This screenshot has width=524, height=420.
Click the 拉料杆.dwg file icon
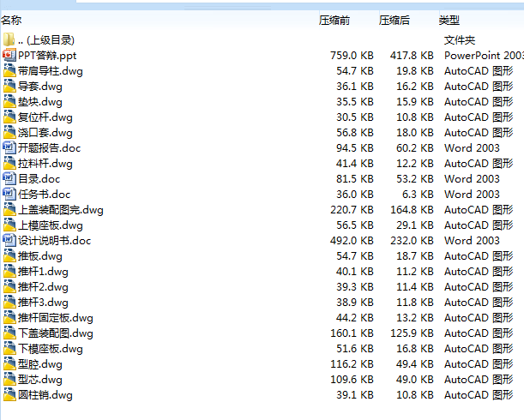(x=9, y=164)
